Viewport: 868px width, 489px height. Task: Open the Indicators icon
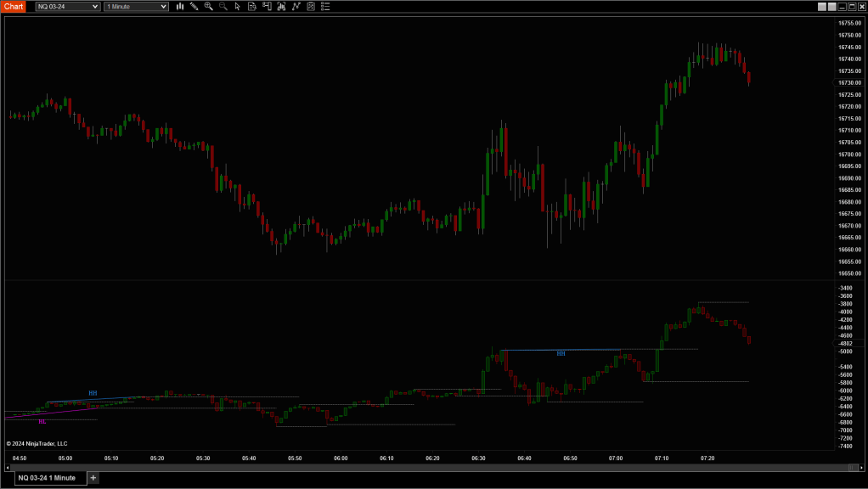[x=296, y=6]
